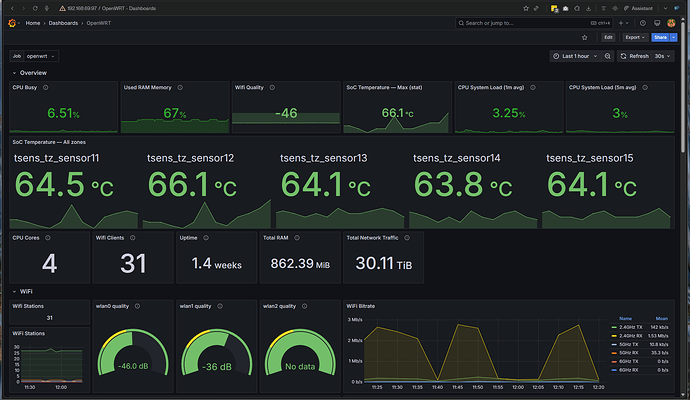The width and height of the screenshot is (690, 400).
Task: Open the news feed icon
Action: click(x=657, y=23)
